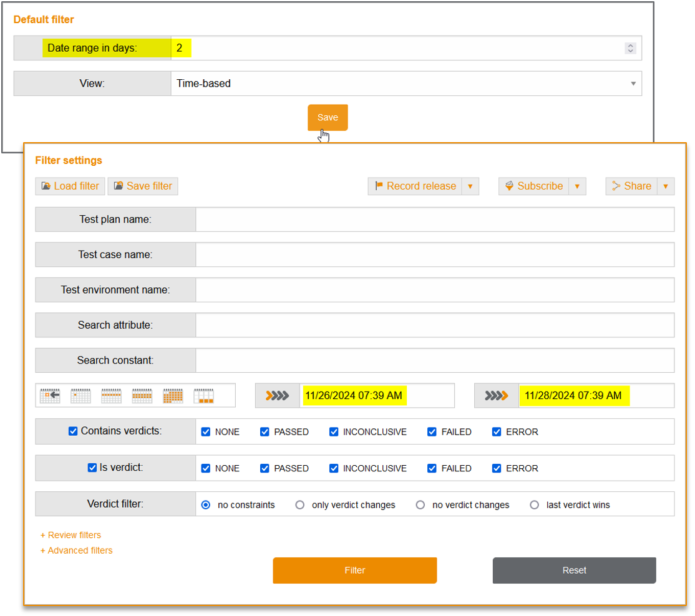
Task: Click the Save filter button
Action: [143, 186]
